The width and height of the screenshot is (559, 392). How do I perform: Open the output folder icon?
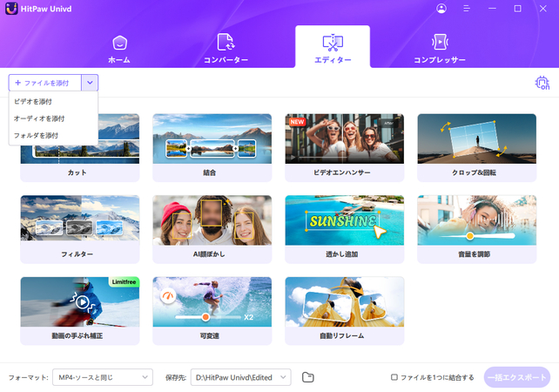pos(307,377)
